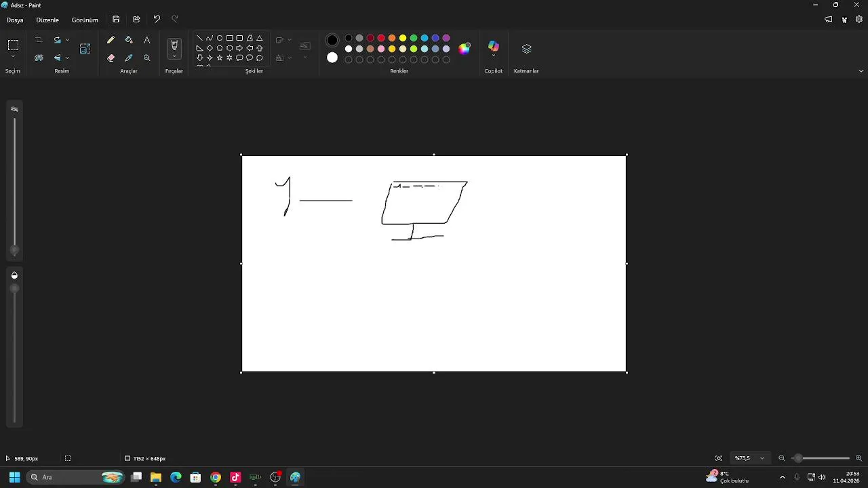Open the Görünüm menu
Screen dimensions: 868x488
(85, 20)
